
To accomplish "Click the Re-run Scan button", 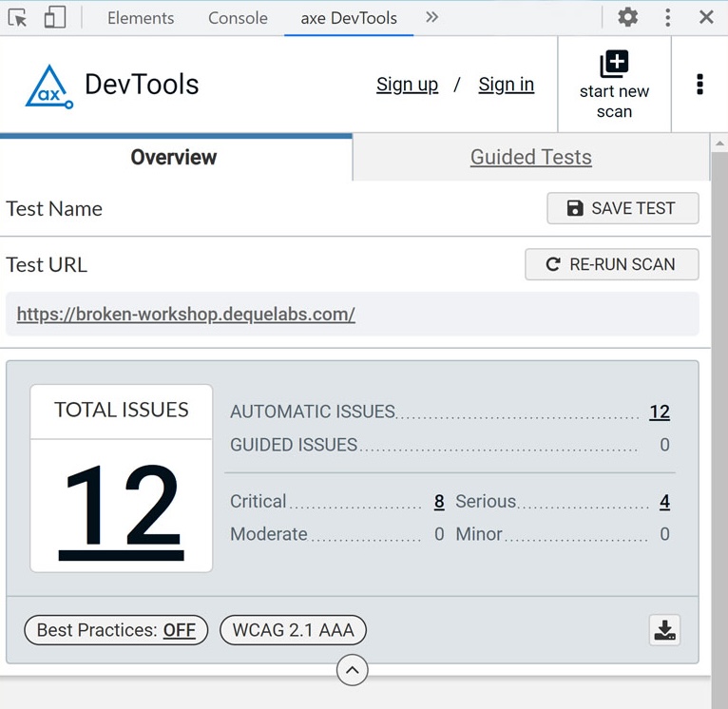I will 611,264.
